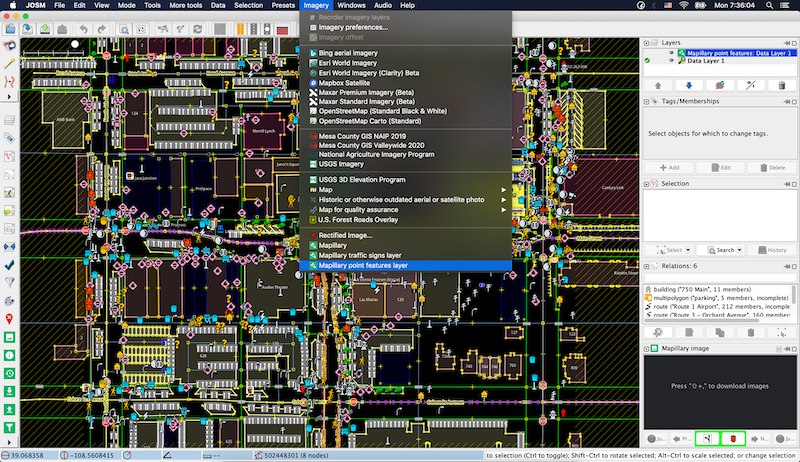
Task: Move layer down with the blue down arrow
Action: click(689, 86)
